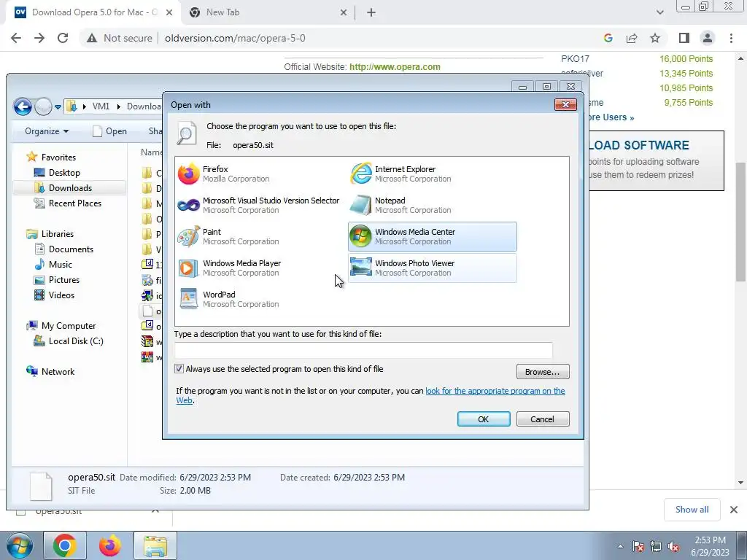The height and width of the screenshot is (560, 747).
Task: Open a new Chrome tab
Action: coord(371,13)
